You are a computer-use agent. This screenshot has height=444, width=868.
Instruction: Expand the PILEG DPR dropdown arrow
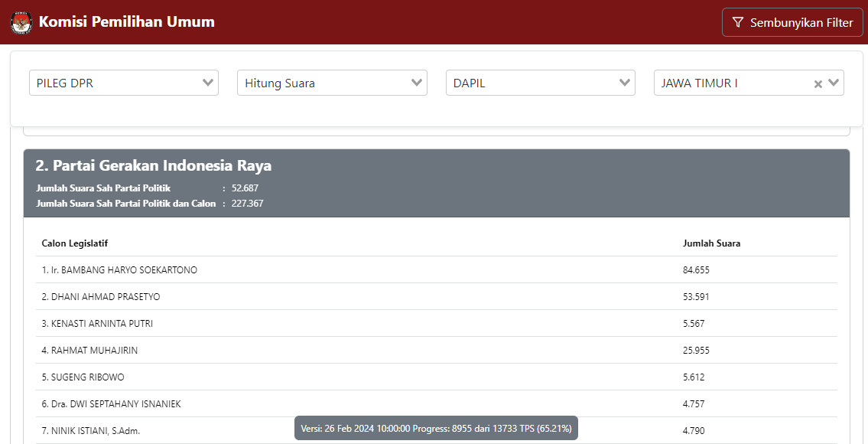[208, 83]
